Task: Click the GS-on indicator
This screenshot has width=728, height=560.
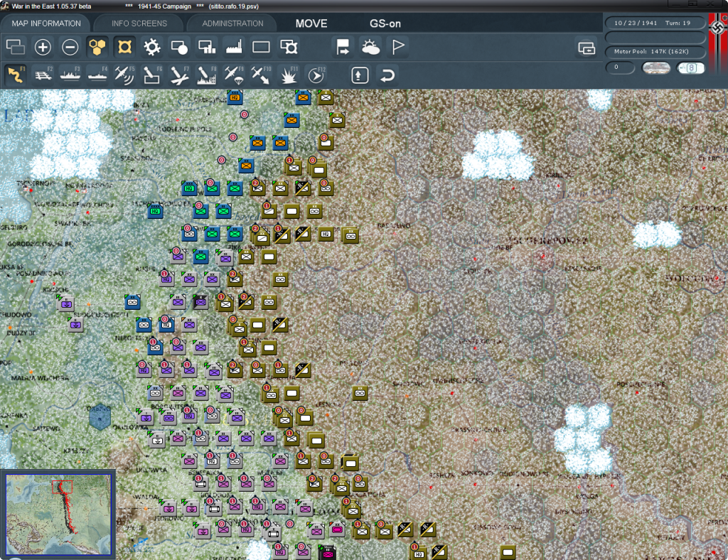Action: pos(385,23)
